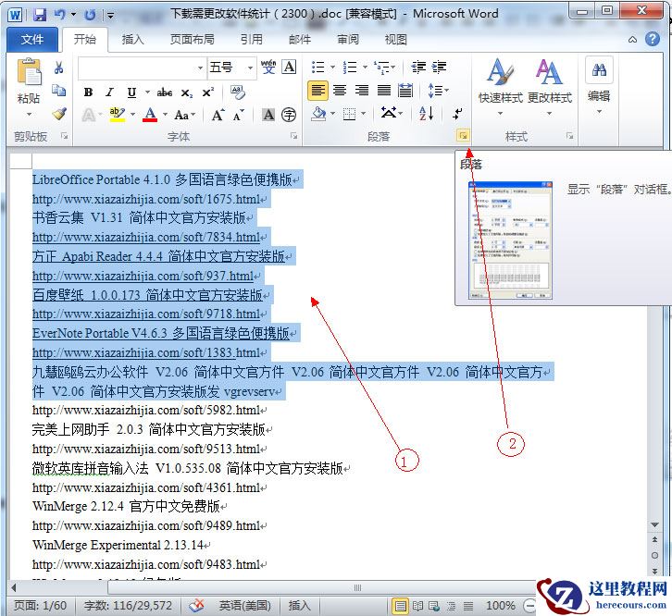Switch to the 插入 Insert tab

(132, 40)
